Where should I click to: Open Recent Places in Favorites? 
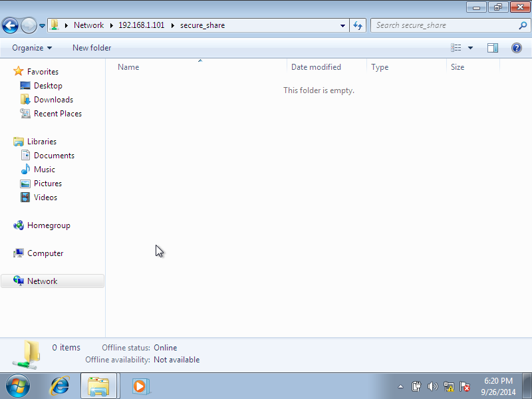58,113
